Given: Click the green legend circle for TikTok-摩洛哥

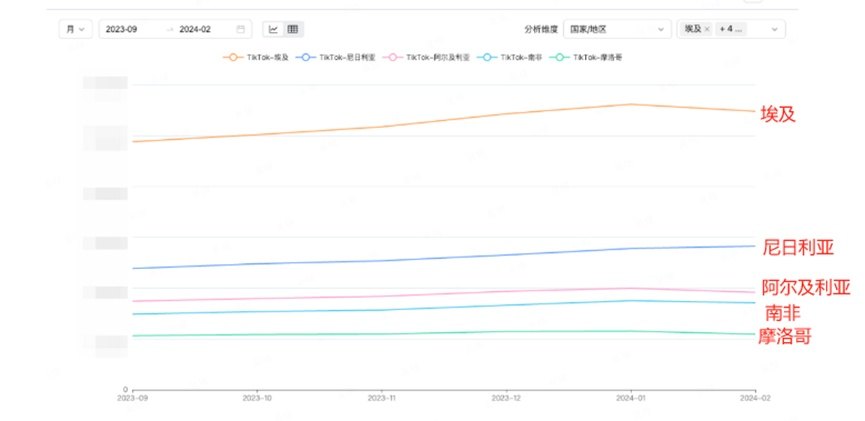Looking at the screenshot, I should [559, 57].
